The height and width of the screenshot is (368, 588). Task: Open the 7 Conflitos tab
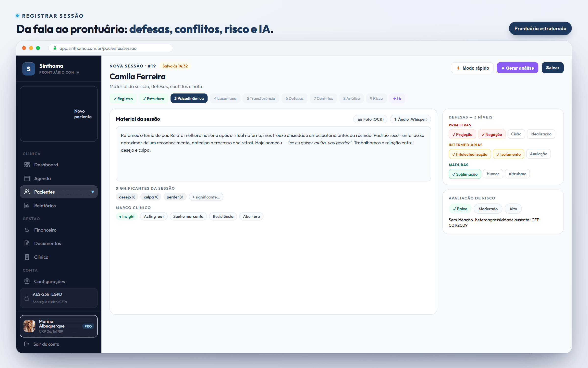pyautogui.click(x=323, y=98)
